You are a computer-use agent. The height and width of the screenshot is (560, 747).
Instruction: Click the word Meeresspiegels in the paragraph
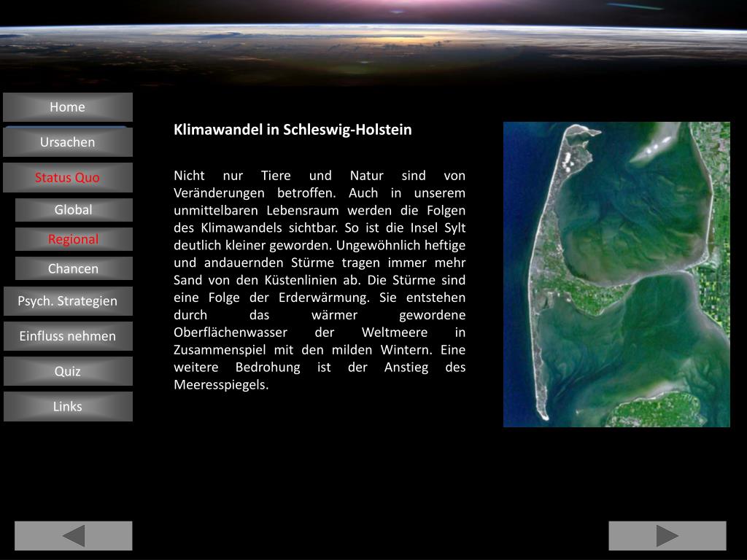click(220, 385)
